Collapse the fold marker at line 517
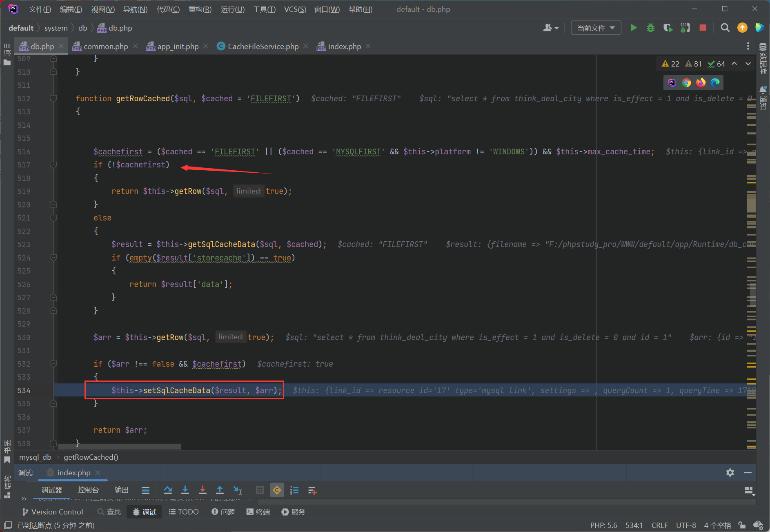This screenshot has width=770, height=532. pos(53,165)
